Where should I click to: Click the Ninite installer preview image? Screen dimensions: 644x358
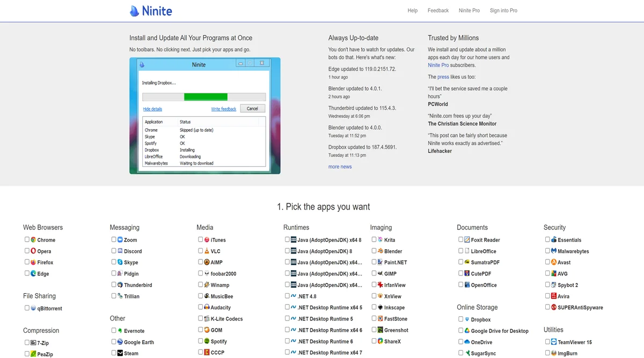click(x=204, y=116)
